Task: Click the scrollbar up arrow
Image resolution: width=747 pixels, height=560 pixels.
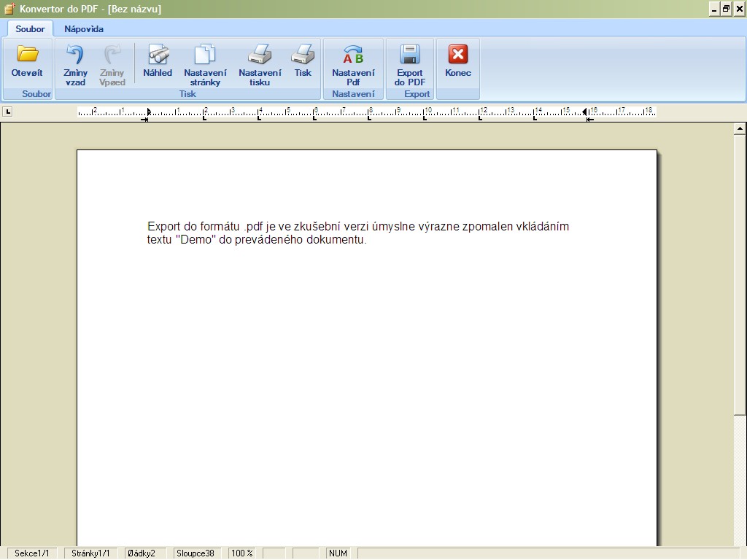Action: pos(740,128)
